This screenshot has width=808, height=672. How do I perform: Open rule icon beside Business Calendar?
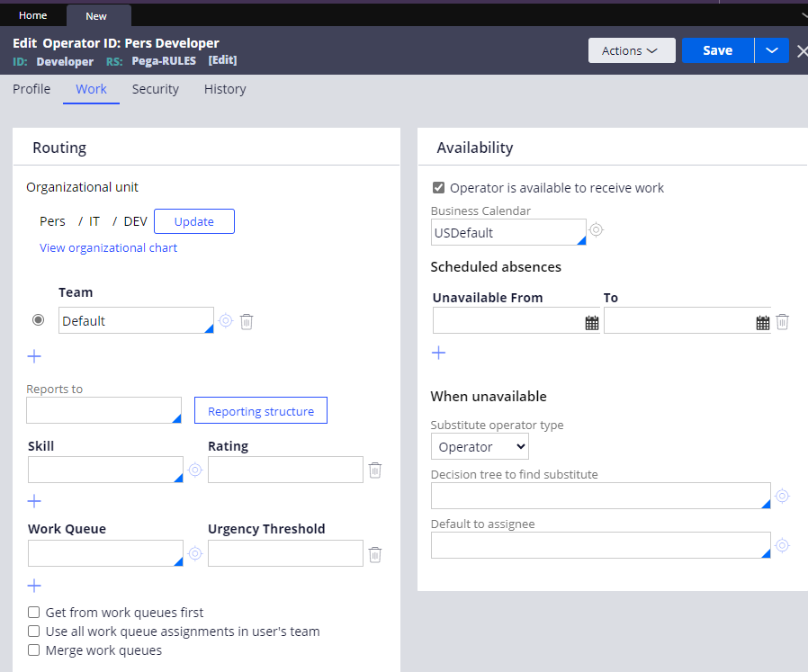tap(596, 230)
